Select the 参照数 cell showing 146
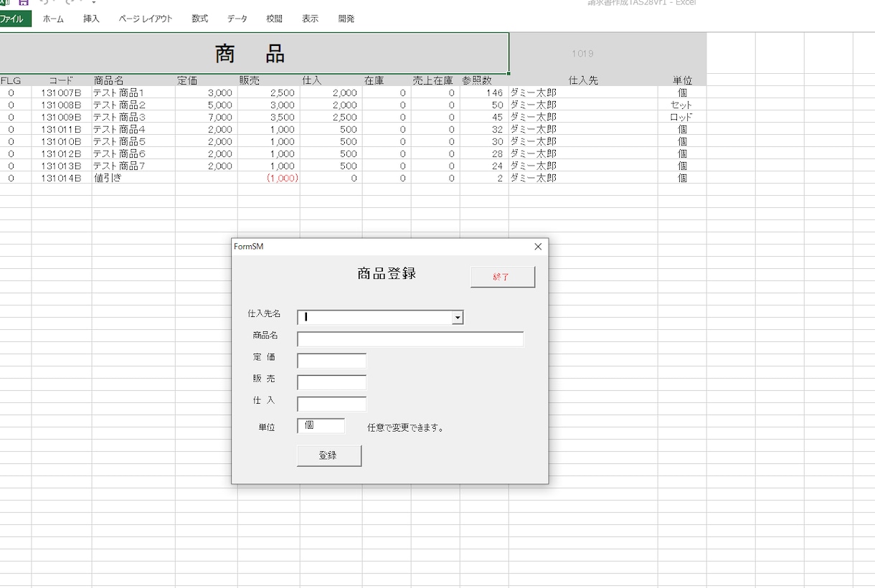This screenshot has height=588, width=875. point(484,93)
